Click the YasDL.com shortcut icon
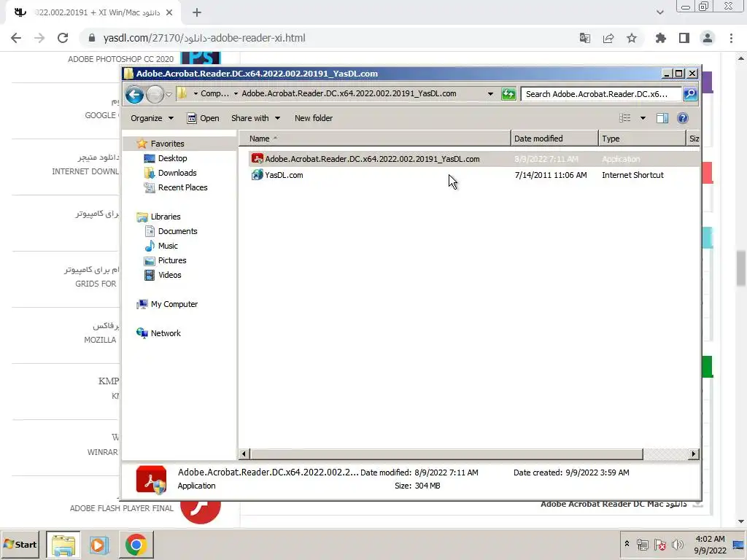This screenshot has height=560, width=747. (x=258, y=175)
